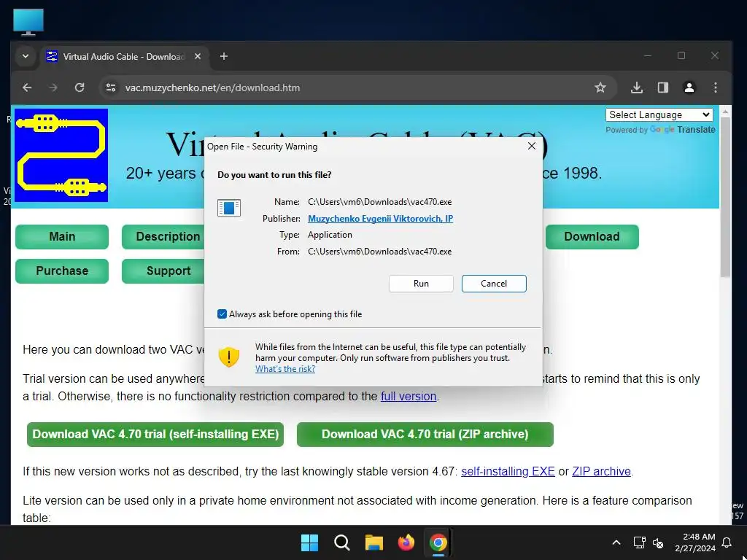Minimize the Chrome window
The width and height of the screenshot is (747, 560).
pyautogui.click(x=648, y=55)
